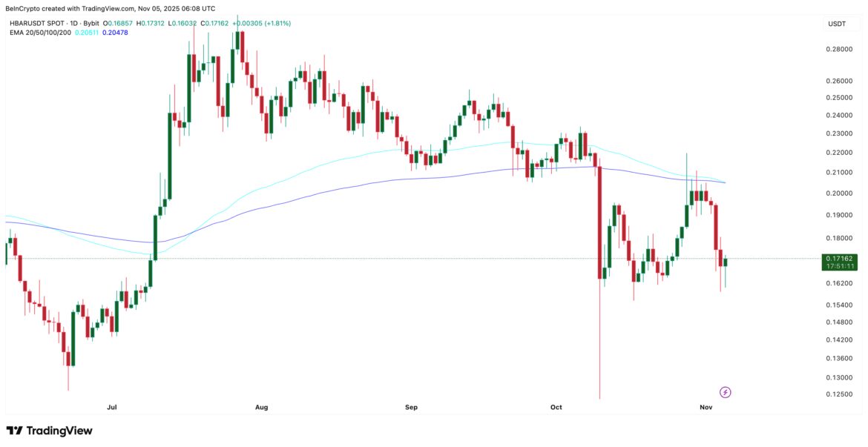
Task: Click the purple EMA line
Action: [371, 181]
